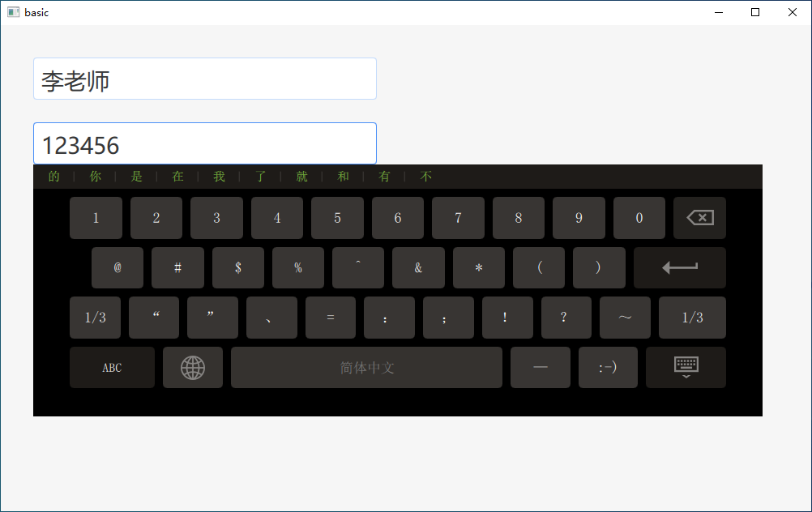The height and width of the screenshot is (512, 812).
Task: Switch keyboard to ABC letters mode
Action: 112,368
